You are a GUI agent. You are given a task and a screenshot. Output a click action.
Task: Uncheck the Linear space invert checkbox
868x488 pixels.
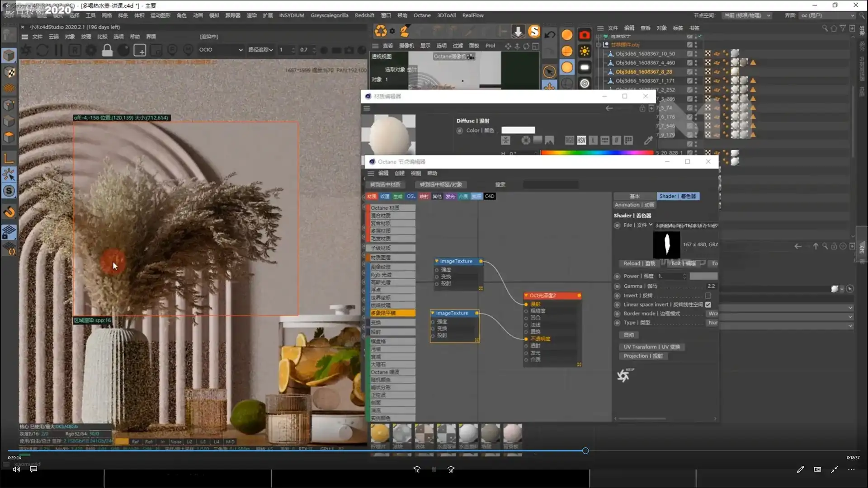[708, 305]
